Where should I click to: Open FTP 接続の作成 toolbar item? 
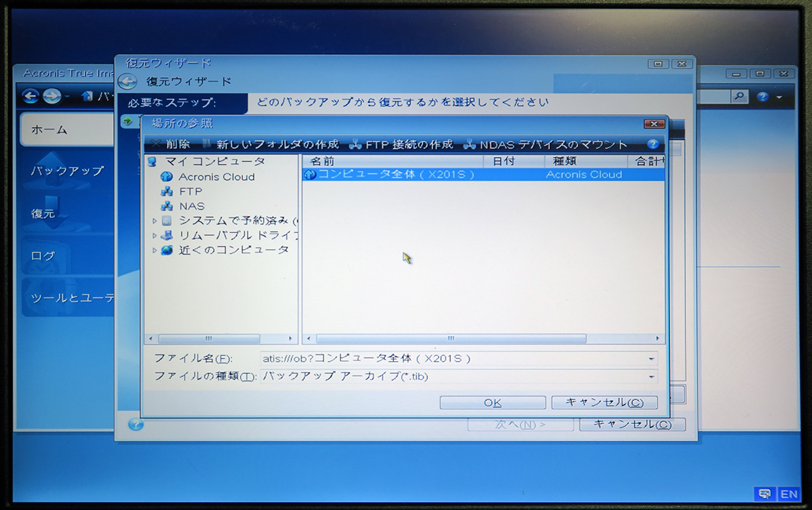(x=401, y=144)
